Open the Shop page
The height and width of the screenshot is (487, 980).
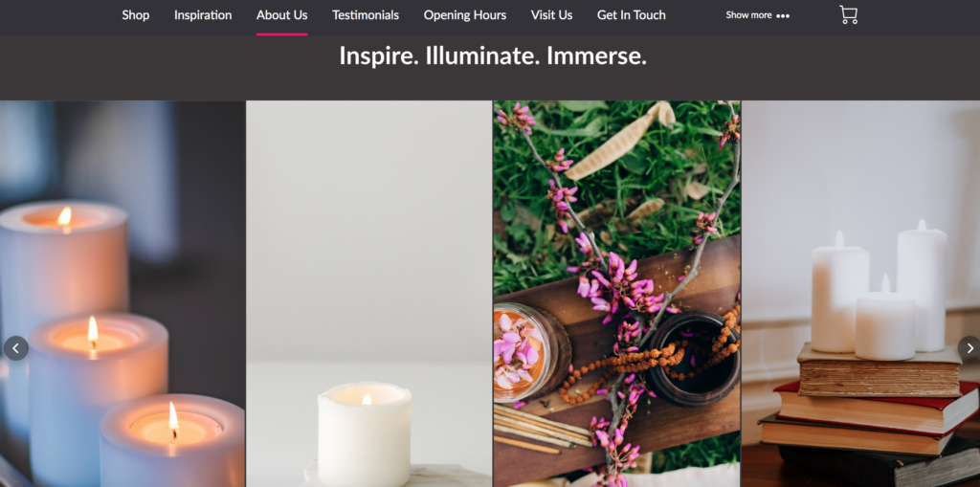coord(136,15)
